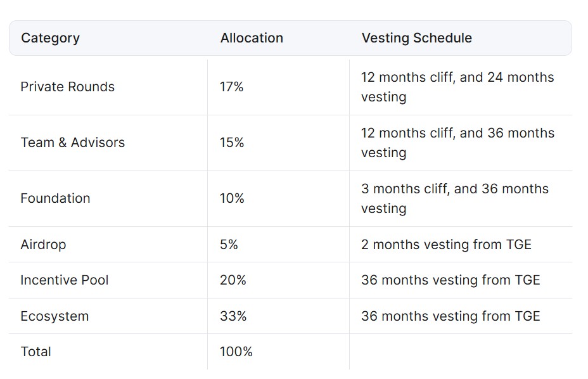
Task: Click the Allocation column header
Action: [x=252, y=38]
